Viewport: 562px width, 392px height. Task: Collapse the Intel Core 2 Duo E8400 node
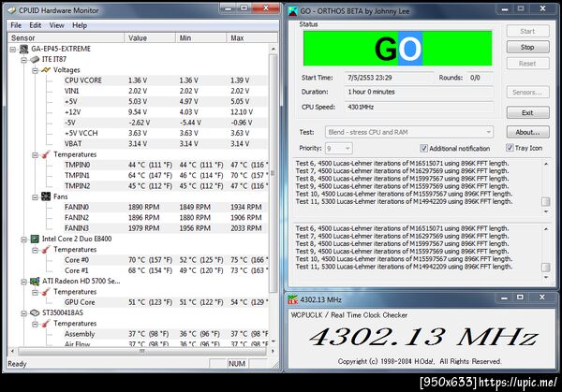tap(24, 240)
